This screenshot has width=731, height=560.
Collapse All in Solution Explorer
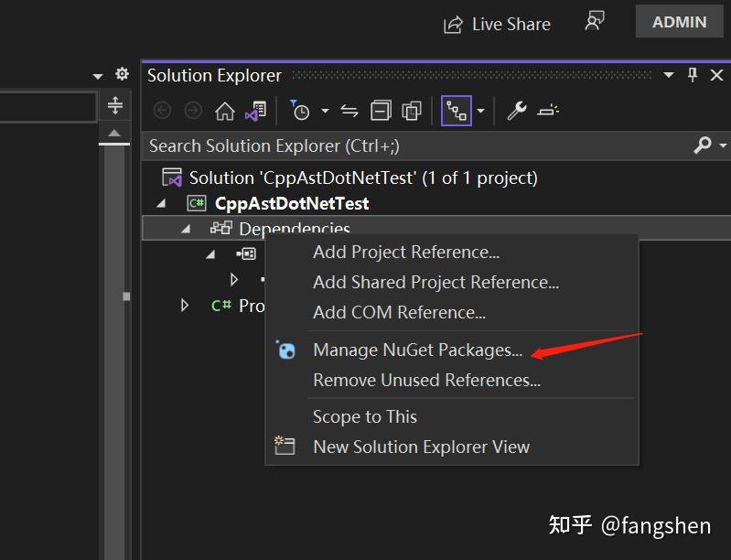click(x=381, y=111)
